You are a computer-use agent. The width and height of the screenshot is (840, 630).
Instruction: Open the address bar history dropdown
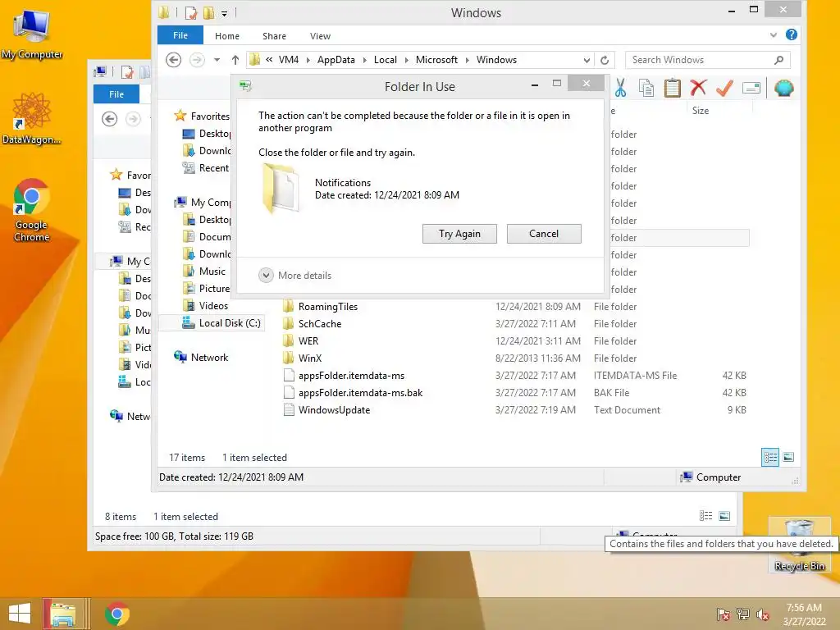point(587,60)
